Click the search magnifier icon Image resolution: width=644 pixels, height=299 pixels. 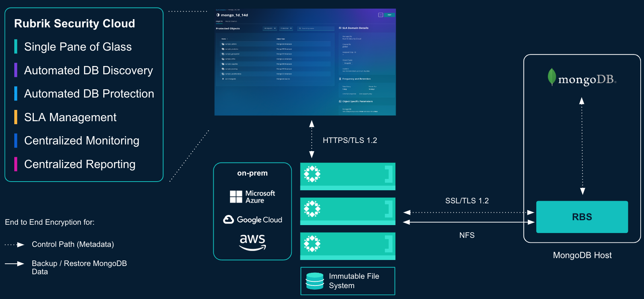(300, 29)
